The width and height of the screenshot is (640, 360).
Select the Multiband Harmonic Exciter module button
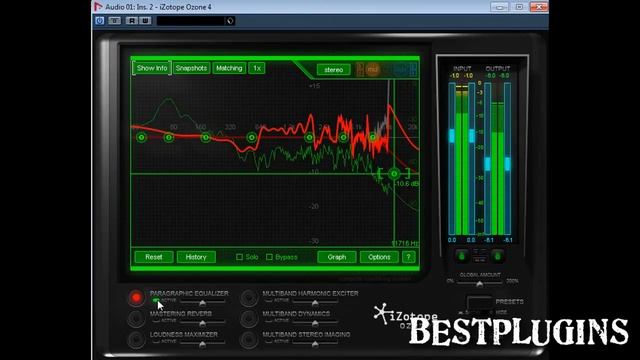[x=249, y=298]
